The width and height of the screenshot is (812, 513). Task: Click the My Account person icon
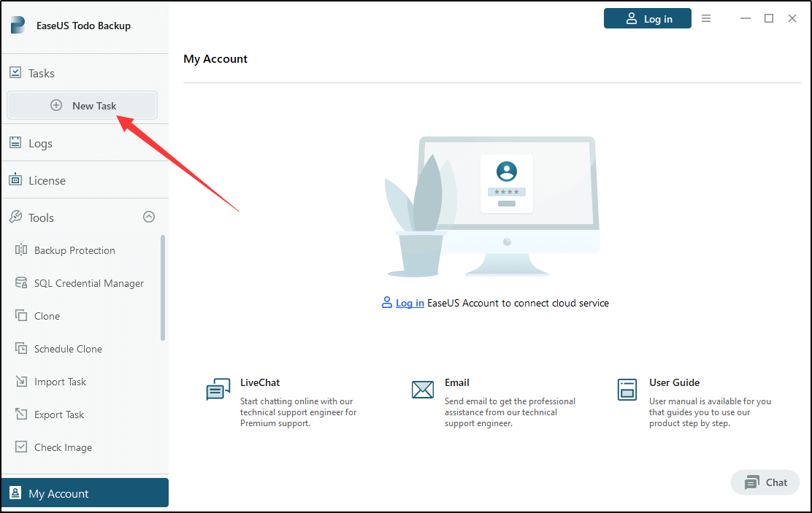15,493
